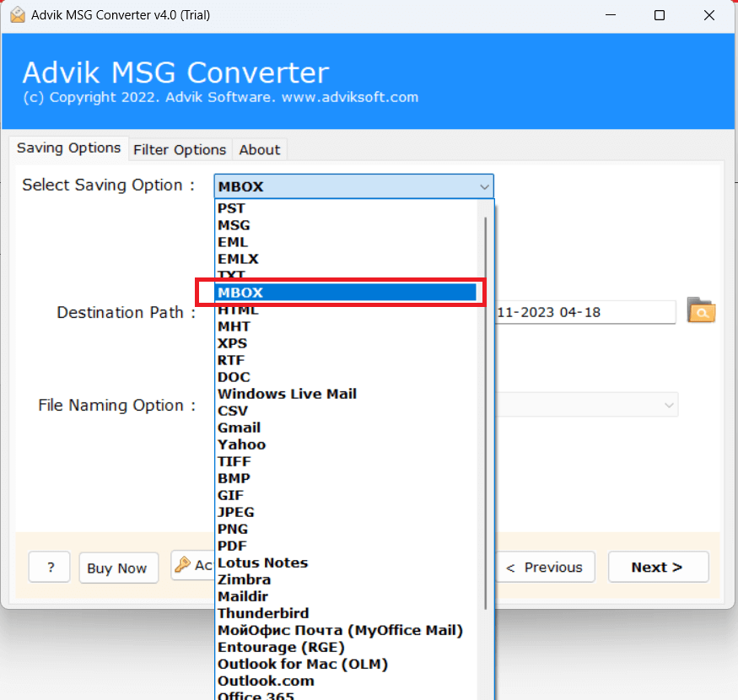This screenshot has height=700, width=738.
Task: Pick Outlook for Mac (OLM)
Action: (347, 665)
